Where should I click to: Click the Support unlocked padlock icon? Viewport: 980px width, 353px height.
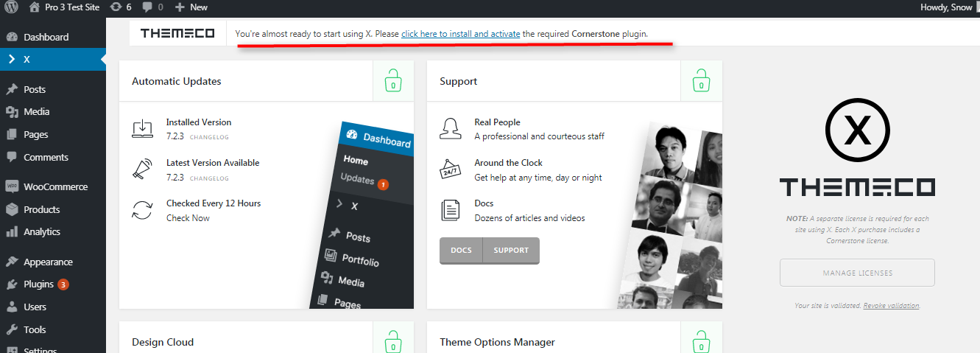coord(701,81)
